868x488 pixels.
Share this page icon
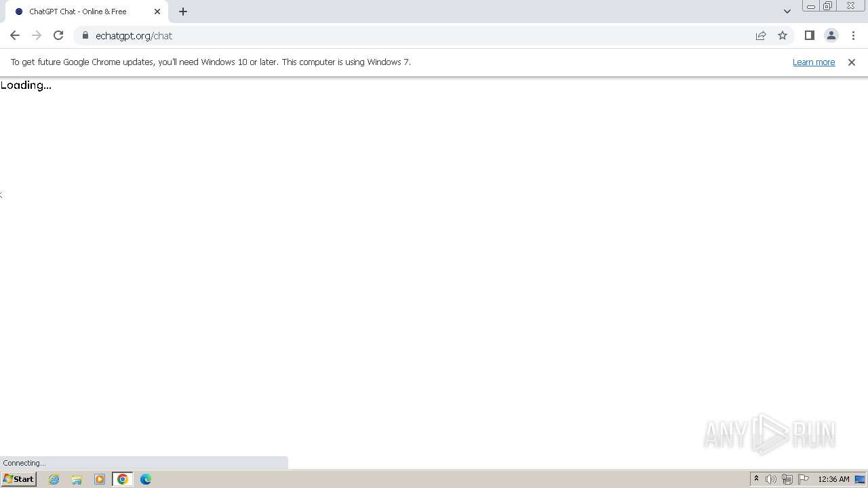coord(761,35)
